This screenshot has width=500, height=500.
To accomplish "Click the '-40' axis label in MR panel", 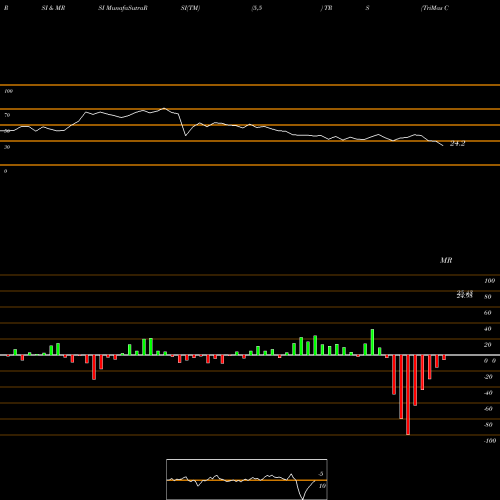I will click(x=488, y=393).
